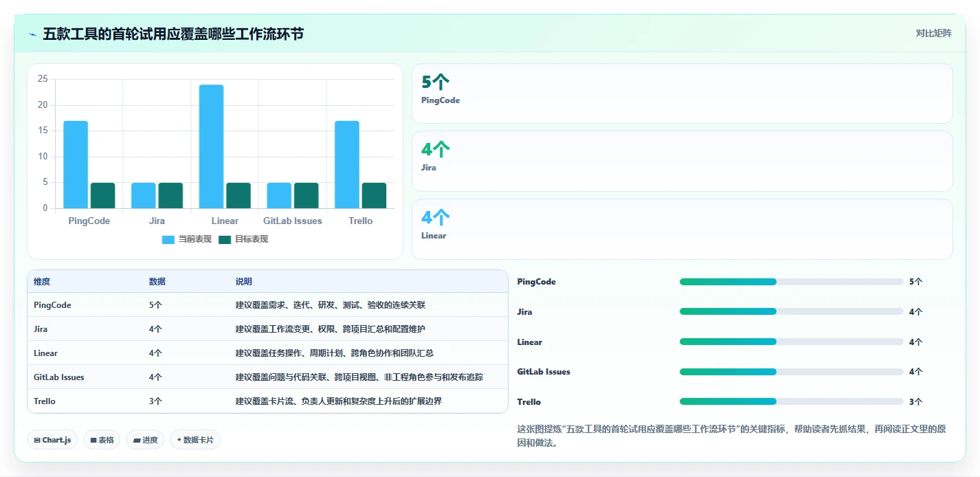Click the Chart.js tag
980x477 pixels.
click(52, 440)
